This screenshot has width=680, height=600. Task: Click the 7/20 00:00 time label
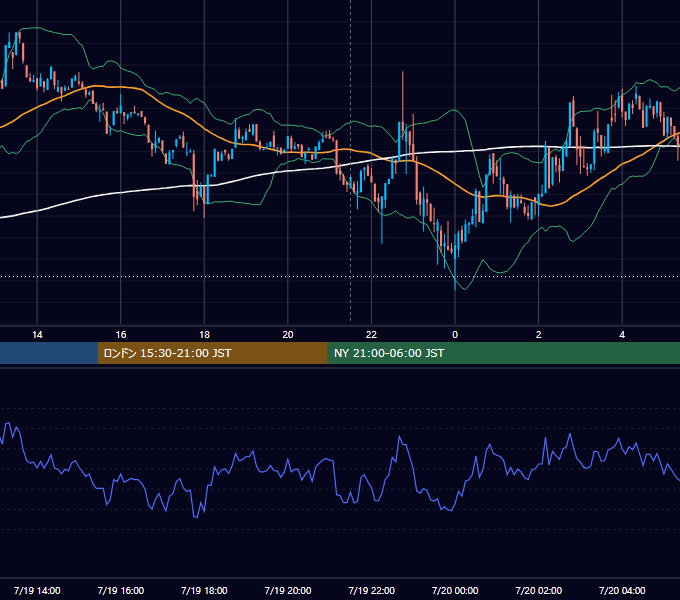[455, 590]
